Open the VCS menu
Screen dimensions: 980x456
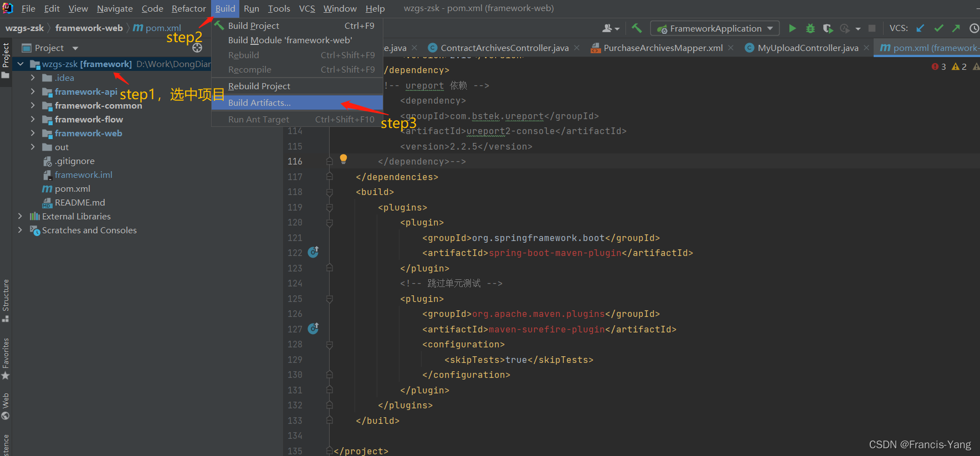307,8
